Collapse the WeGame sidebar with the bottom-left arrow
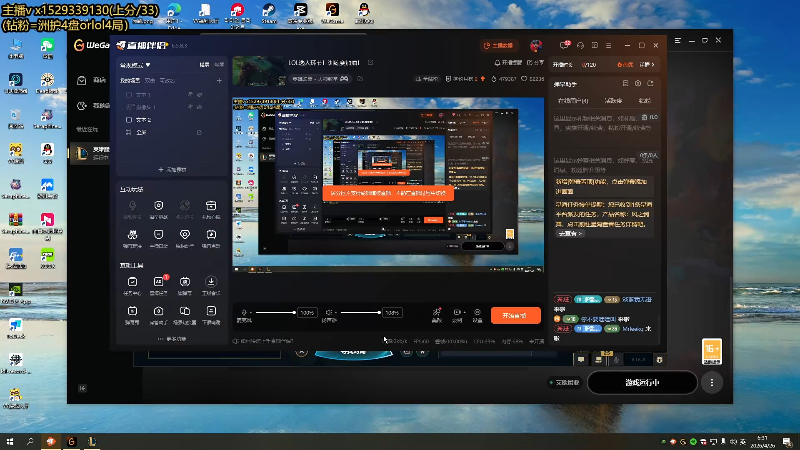The image size is (800, 450). (x=82, y=388)
